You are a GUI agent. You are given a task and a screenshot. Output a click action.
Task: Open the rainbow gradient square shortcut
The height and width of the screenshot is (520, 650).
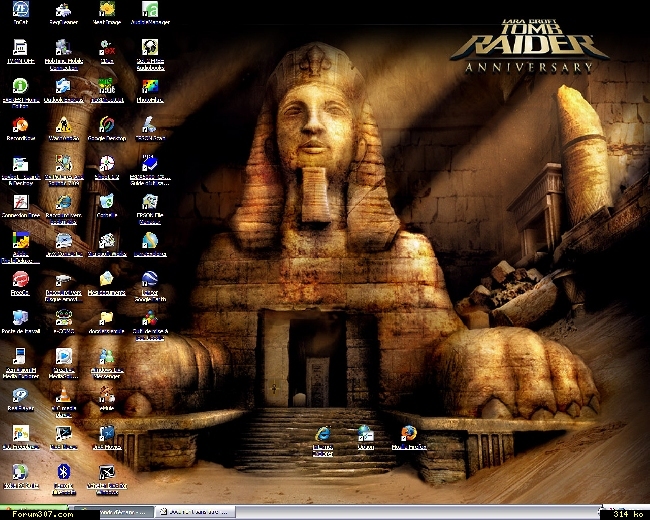click(x=150, y=91)
